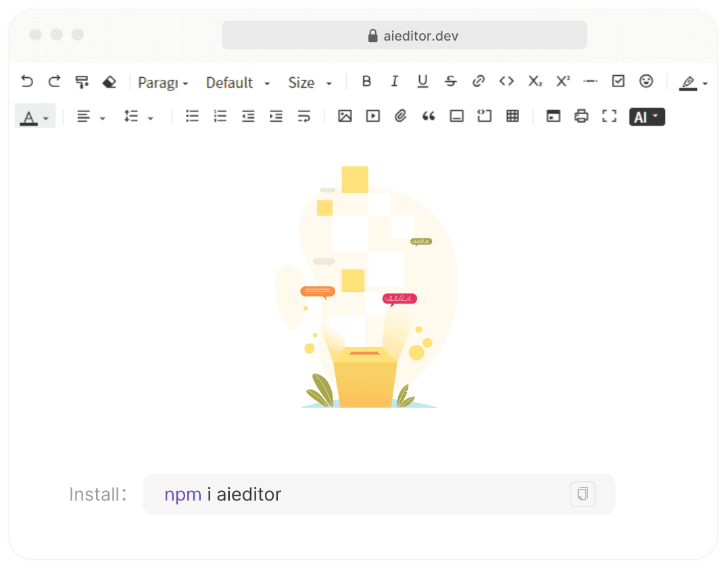Toggle Bold formatting

(366, 81)
